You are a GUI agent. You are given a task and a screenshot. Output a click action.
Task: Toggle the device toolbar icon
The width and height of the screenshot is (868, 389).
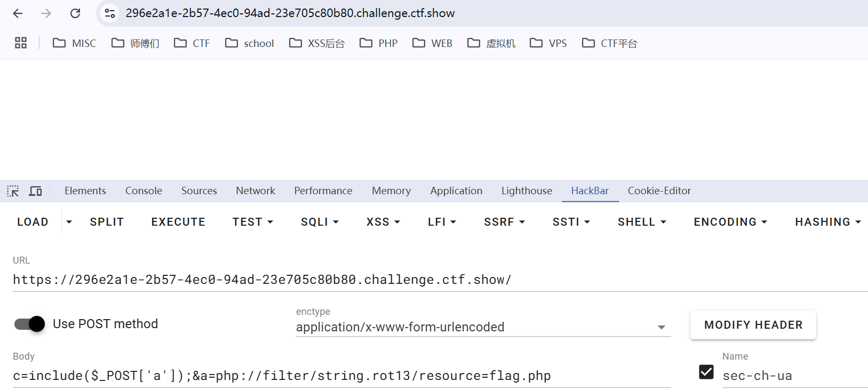tap(35, 191)
